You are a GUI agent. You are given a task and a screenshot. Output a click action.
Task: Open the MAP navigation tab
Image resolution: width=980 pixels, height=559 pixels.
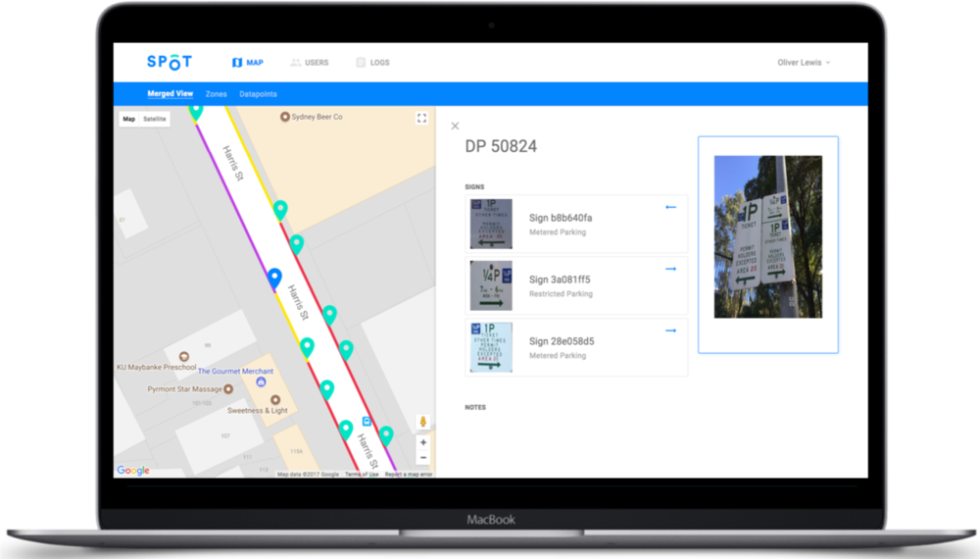click(x=248, y=63)
